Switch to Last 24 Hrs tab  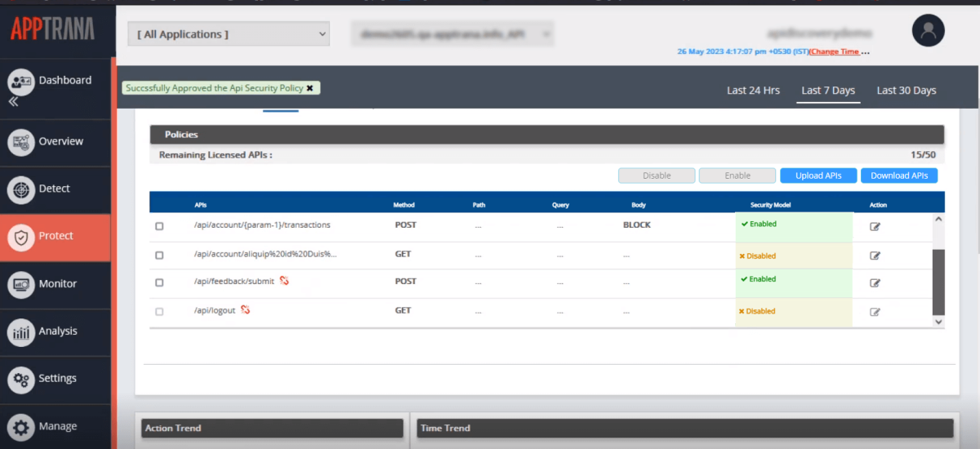point(753,91)
